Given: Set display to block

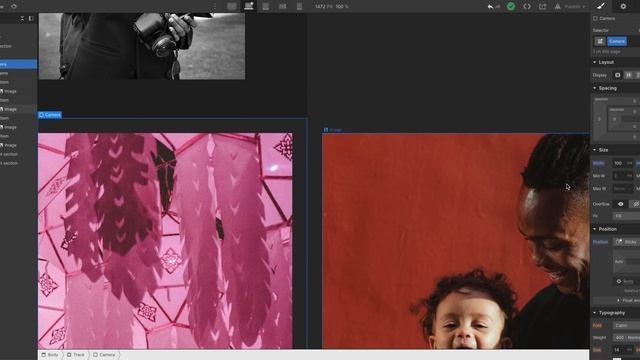Looking at the screenshot, I should [x=618, y=75].
